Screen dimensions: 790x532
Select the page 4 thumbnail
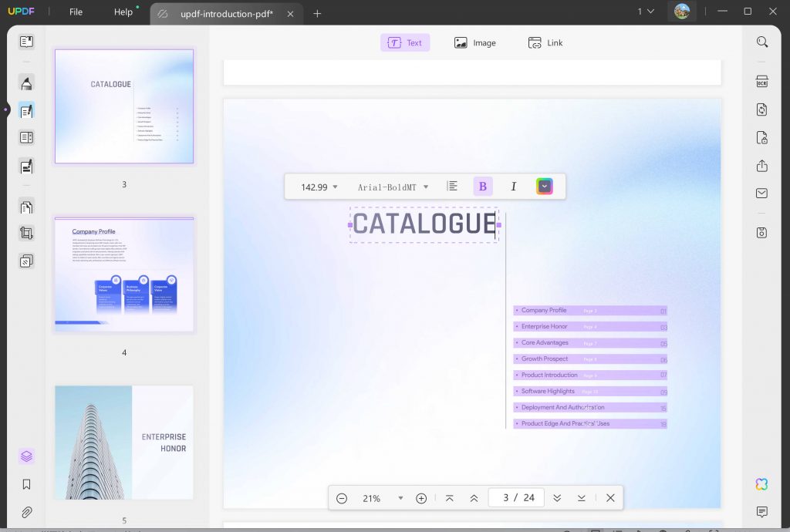tap(123, 274)
